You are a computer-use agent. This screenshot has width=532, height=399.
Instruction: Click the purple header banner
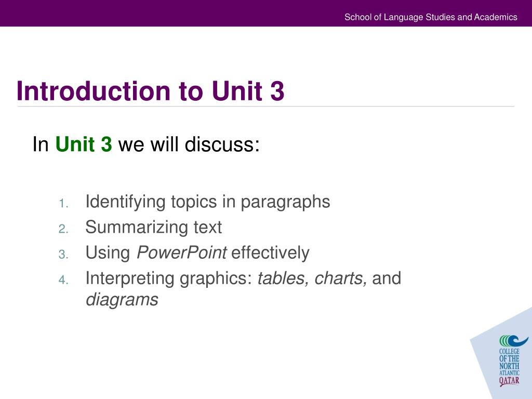[x=266, y=13]
